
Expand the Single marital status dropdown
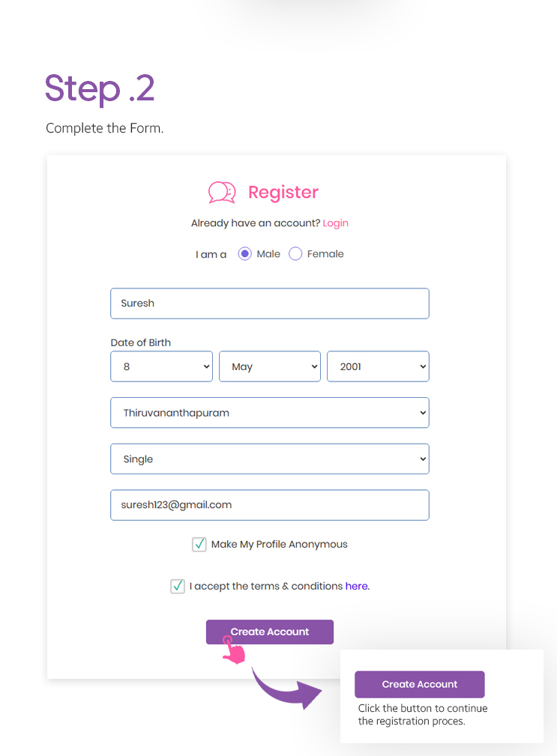tap(270, 459)
